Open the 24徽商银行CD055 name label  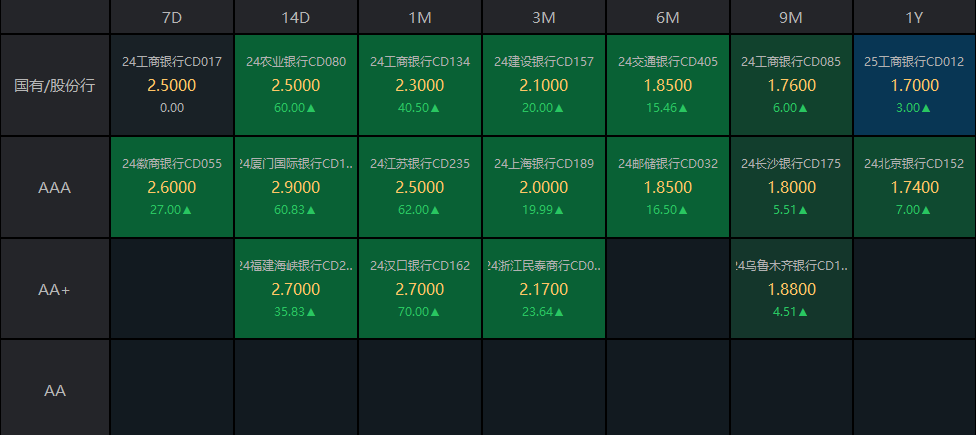(x=172, y=164)
